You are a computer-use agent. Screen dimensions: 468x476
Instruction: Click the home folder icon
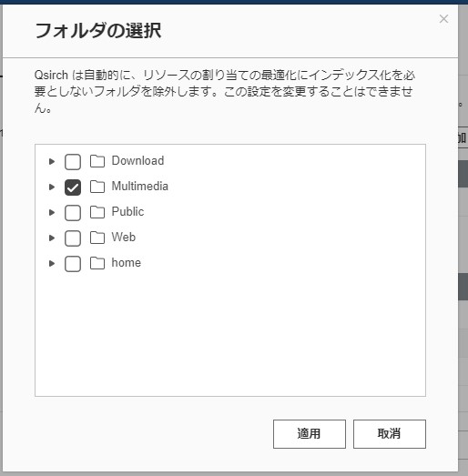pyautogui.click(x=97, y=263)
